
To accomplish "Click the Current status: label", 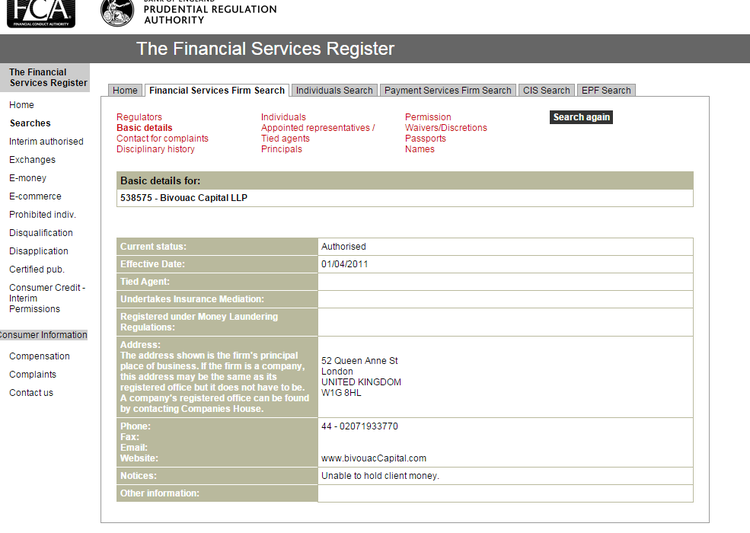I will [153, 246].
